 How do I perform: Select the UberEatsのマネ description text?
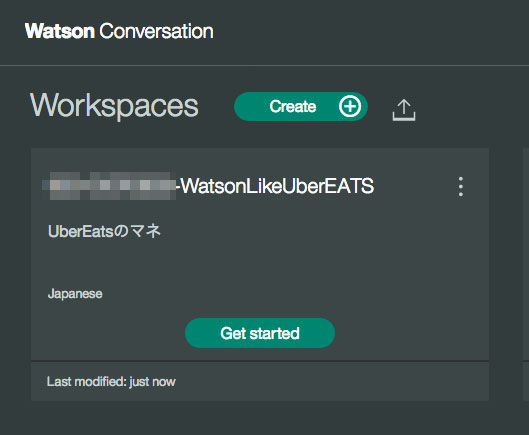(104, 232)
